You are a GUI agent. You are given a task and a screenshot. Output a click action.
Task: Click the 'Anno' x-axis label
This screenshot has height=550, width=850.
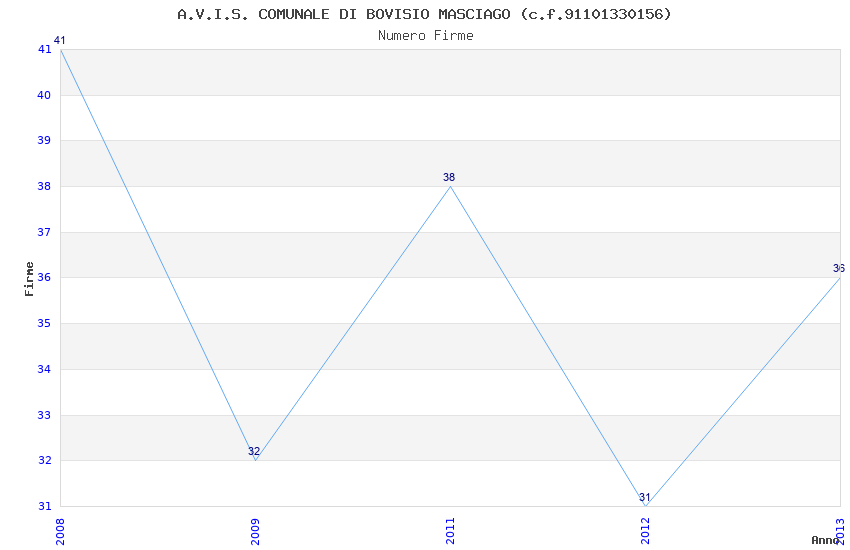point(825,540)
